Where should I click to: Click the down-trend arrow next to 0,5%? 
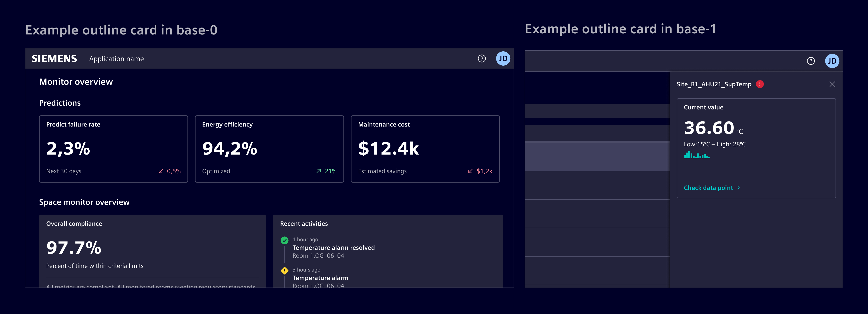pos(161,171)
